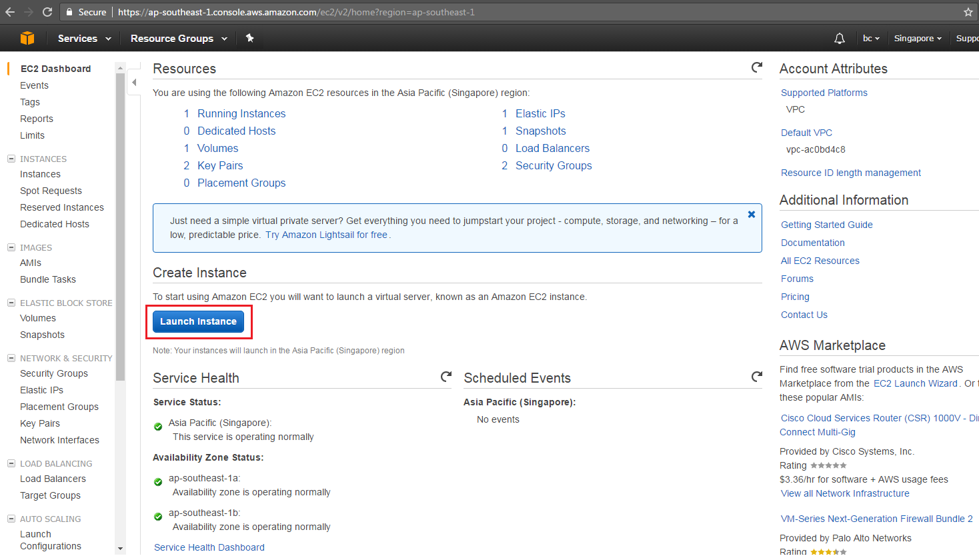Open notifications via the bell icon
Screen dimensions: 979x560
tap(839, 38)
